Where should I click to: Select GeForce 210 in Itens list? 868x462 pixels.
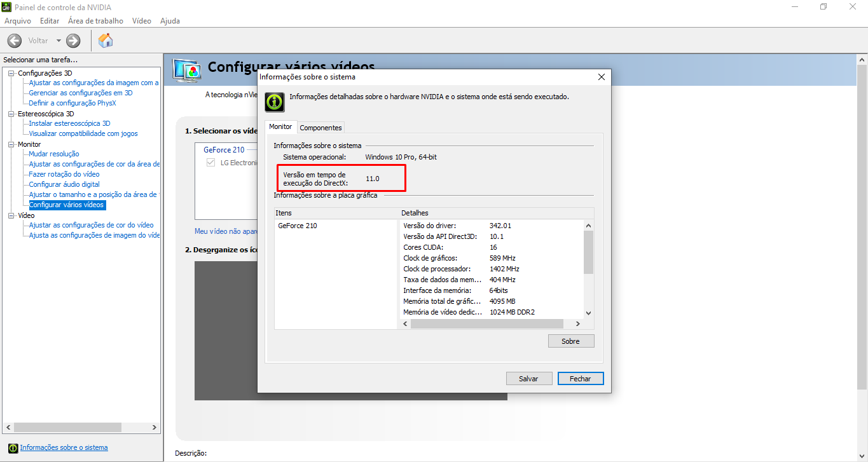(298, 226)
